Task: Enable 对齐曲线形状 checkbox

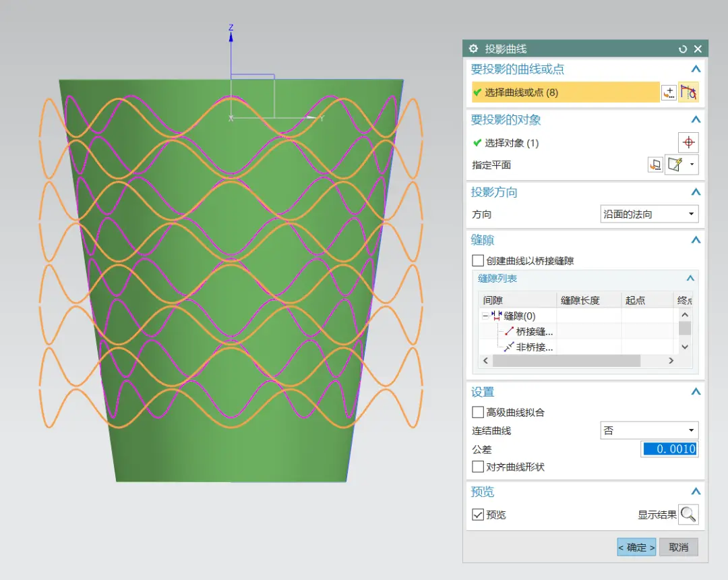Action: click(x=478, y=467)
